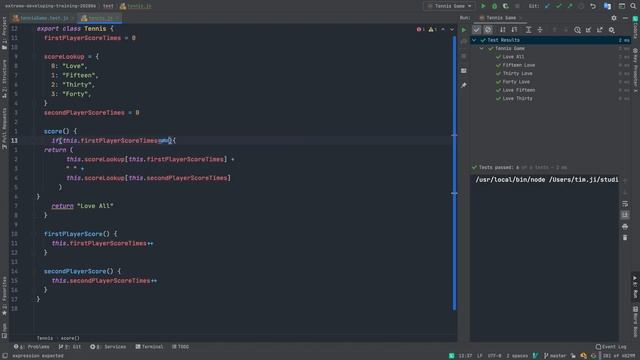The width and height of the screenshot is (640, 360).
Task: Open the Terminal tool window tab
Action: [149, 347]
